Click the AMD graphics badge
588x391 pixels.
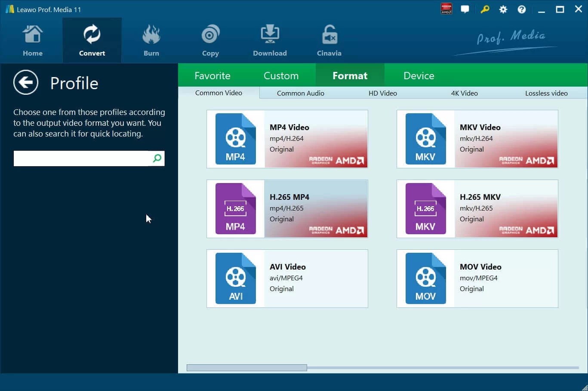coord(446,9)
